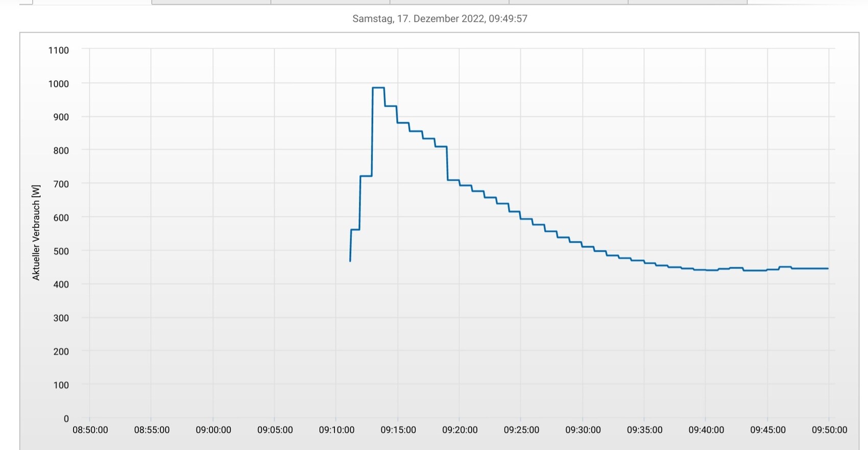Select the 09:15:00 time axis label
Image resolution: width=868 pixels, height=450 pixels.
point(398,430)
